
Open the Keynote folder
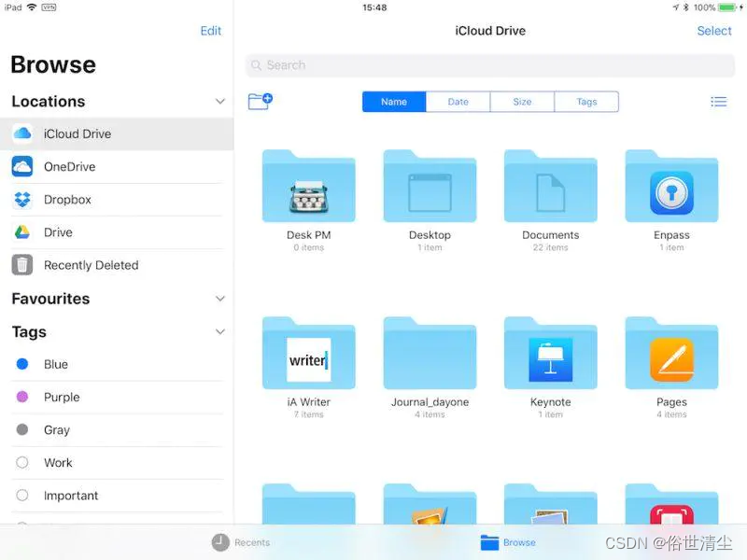[551, 354]
